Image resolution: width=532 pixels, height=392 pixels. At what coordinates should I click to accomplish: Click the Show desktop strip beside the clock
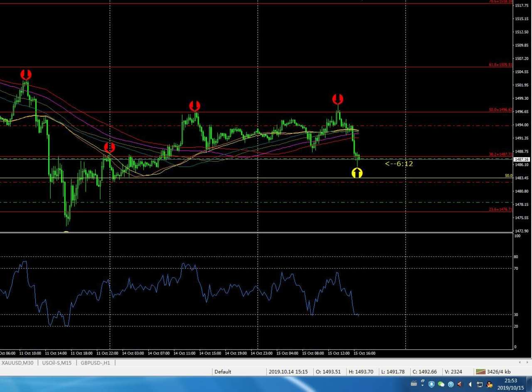[529, 384]
